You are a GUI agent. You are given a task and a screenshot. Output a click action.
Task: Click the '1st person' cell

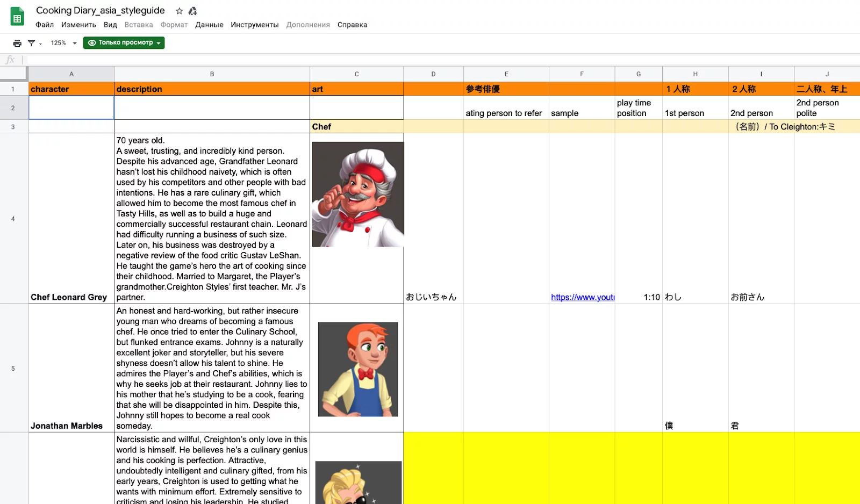coord(695,107)
